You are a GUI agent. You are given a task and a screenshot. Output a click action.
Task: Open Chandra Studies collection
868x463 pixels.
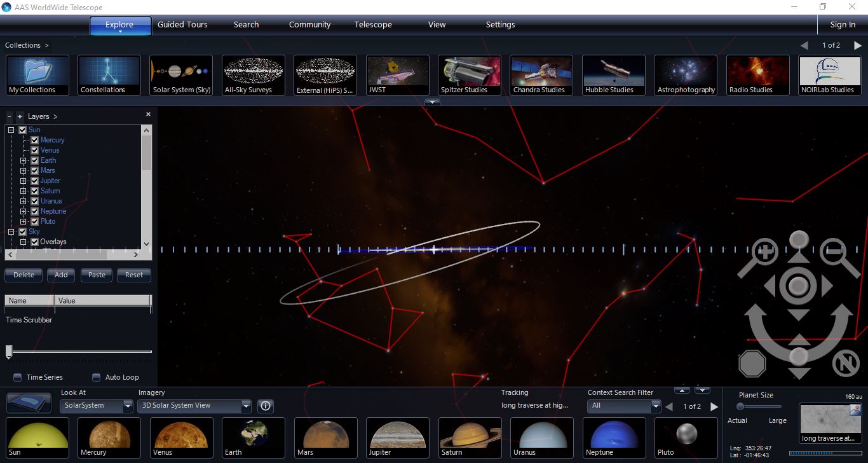click(541, 75)
